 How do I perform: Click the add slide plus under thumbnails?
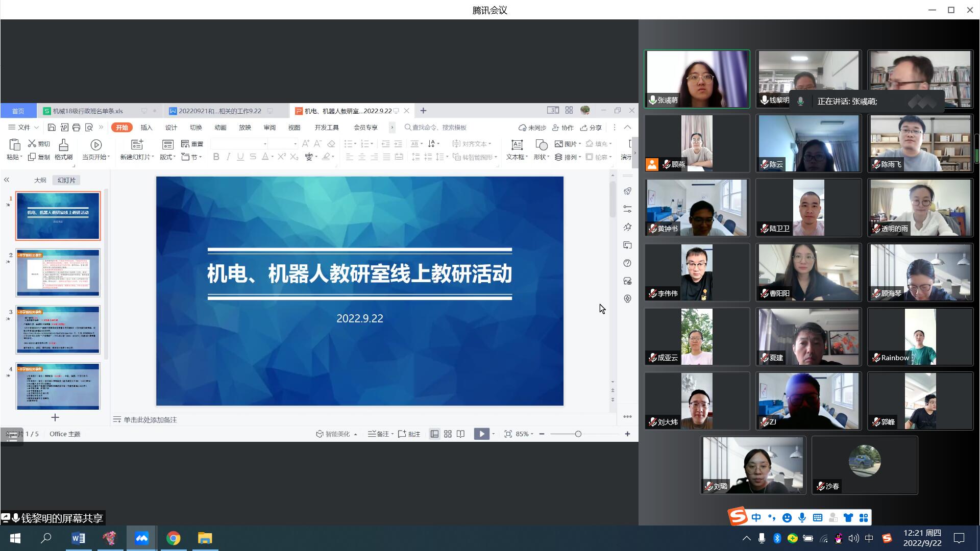55,418
